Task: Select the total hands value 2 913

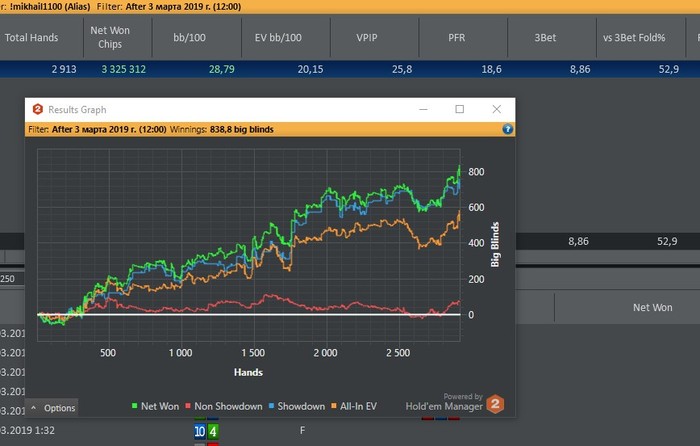Action: [64, 70]
